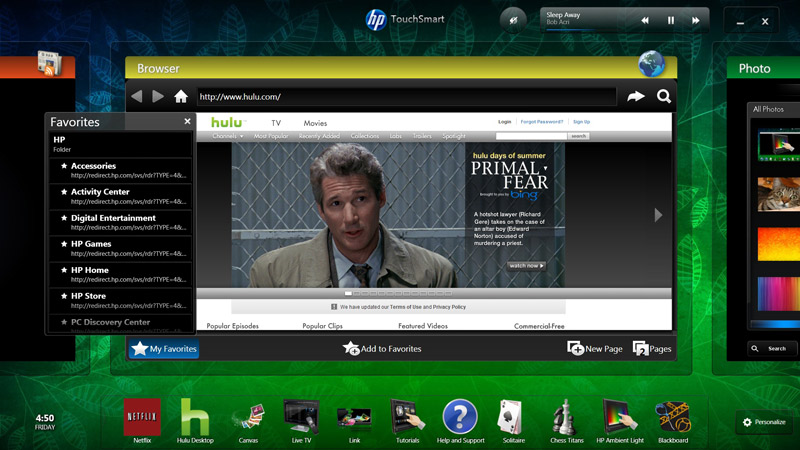The image size is (800, 450).
Task: Click the hulu logo
Action: [227, 122]
